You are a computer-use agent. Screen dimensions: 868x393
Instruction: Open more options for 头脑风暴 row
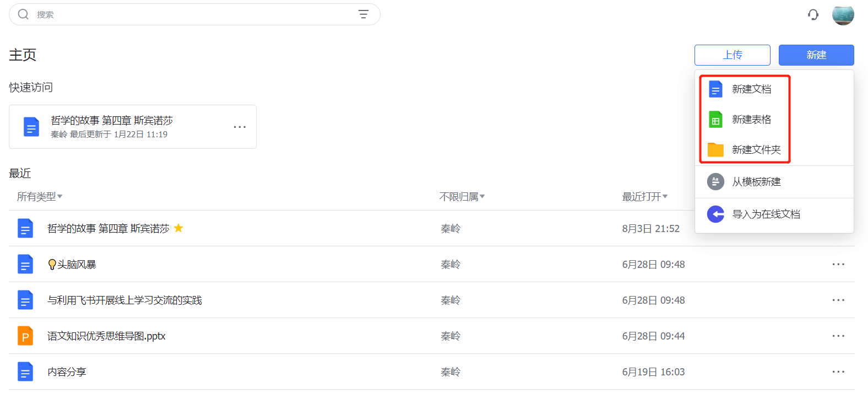838,264
